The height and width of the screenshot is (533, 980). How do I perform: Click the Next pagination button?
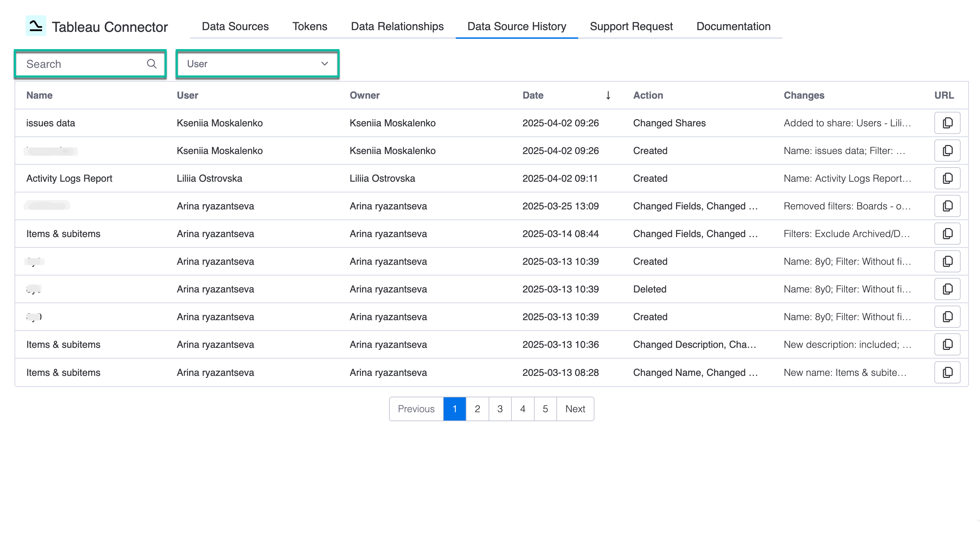(x=575, y=408)
